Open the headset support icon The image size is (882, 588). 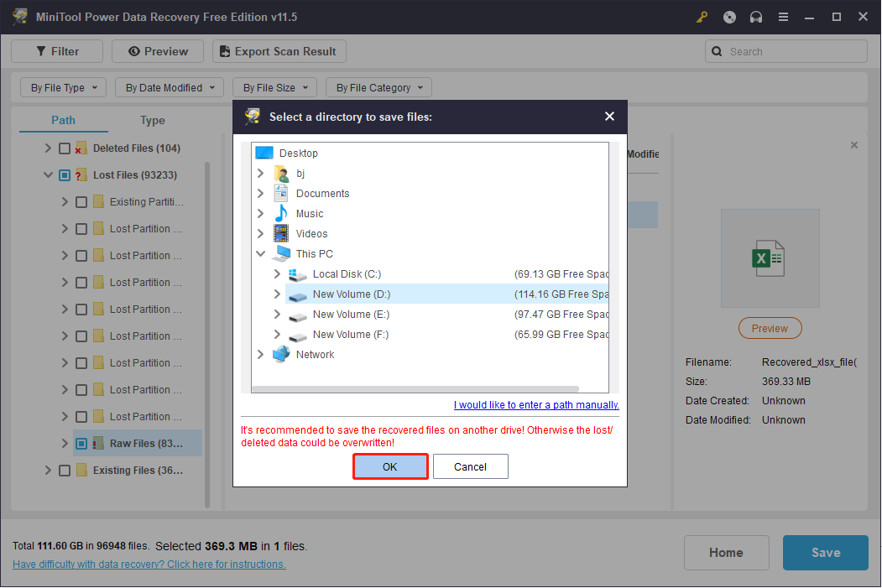coord(756,17)
